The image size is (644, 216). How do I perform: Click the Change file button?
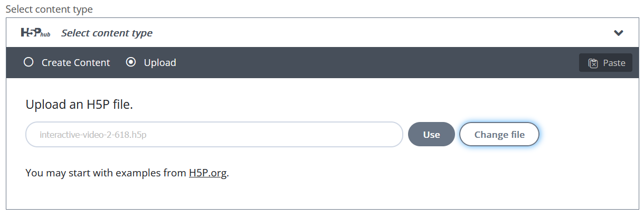point(499,135)
